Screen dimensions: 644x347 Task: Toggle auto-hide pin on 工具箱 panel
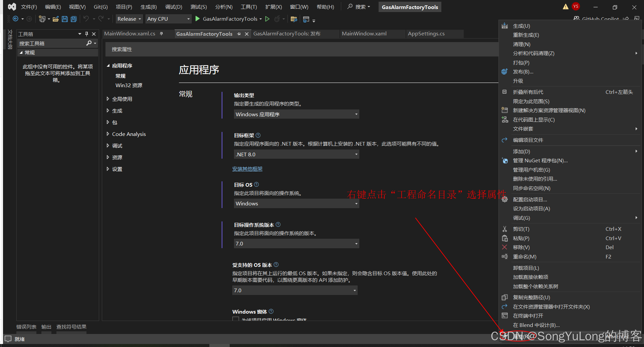(86, 34)
